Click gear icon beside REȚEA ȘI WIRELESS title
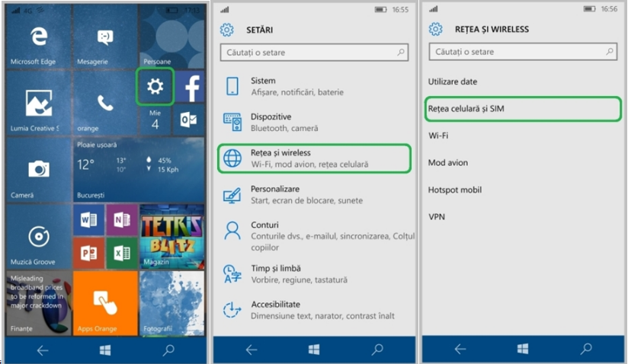This screenshot has height=364, width=628. click(436, 29)
